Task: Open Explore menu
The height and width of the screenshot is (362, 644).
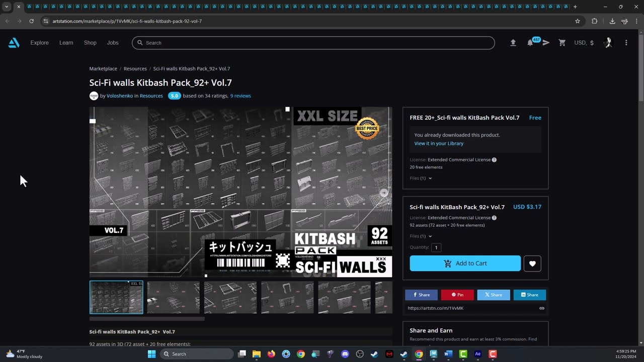Action: tap(39, 43)
